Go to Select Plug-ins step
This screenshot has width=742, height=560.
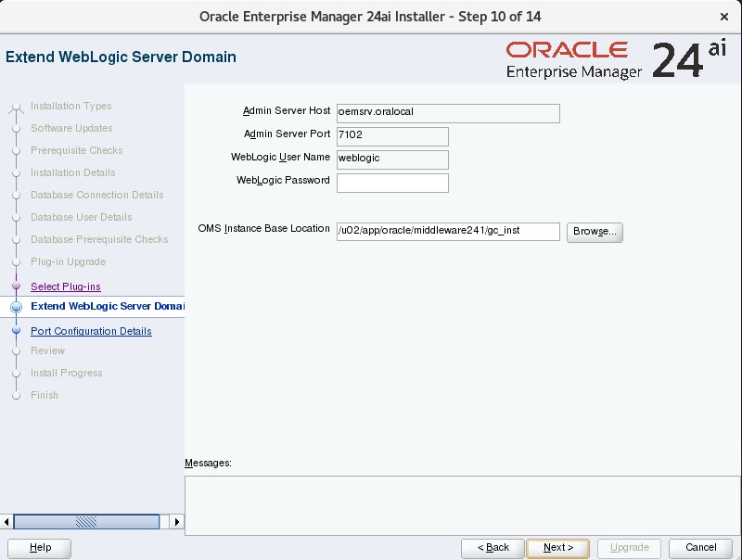click(66, 286)
